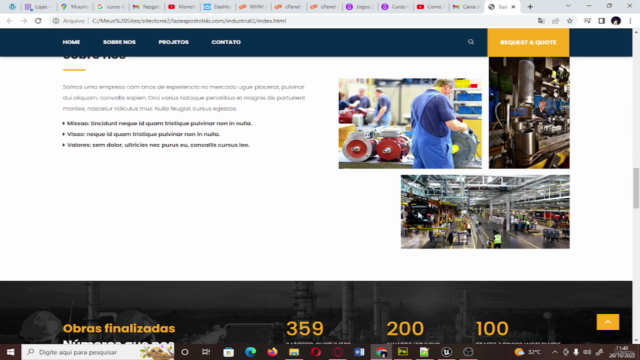Open Unreal Engine from the taskbar
The width and height of the screenshot is (640, 360).
[446, 352]
